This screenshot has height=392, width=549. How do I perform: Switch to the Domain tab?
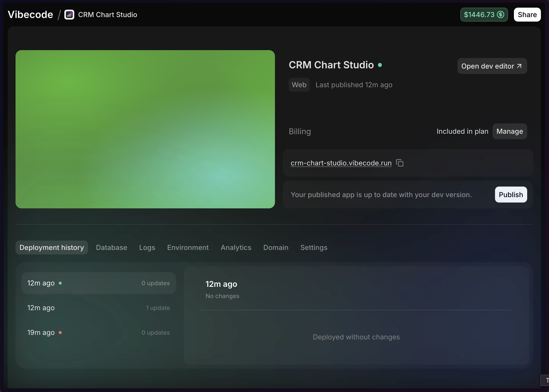(x=275, y=247)
